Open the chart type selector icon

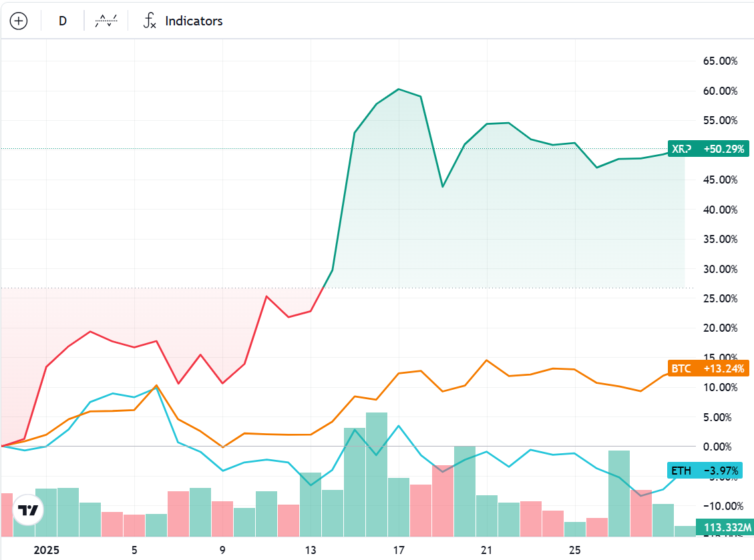[x=105, y=20]
